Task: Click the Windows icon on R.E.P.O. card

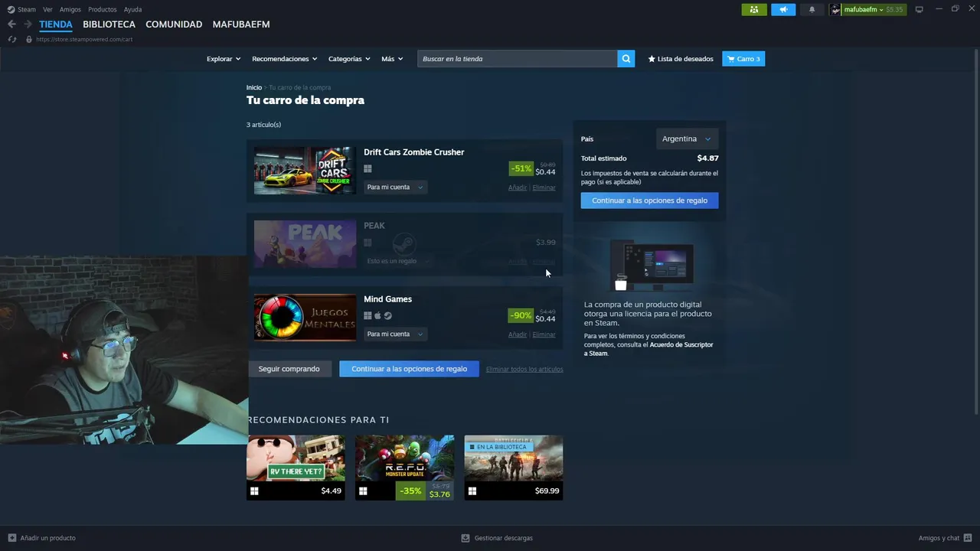Action: point(363,491)
